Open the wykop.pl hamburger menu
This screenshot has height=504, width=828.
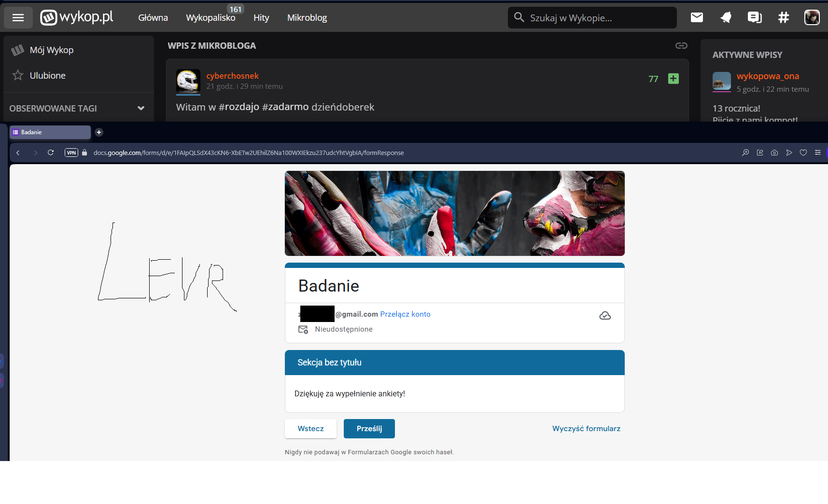click(18, 18)
